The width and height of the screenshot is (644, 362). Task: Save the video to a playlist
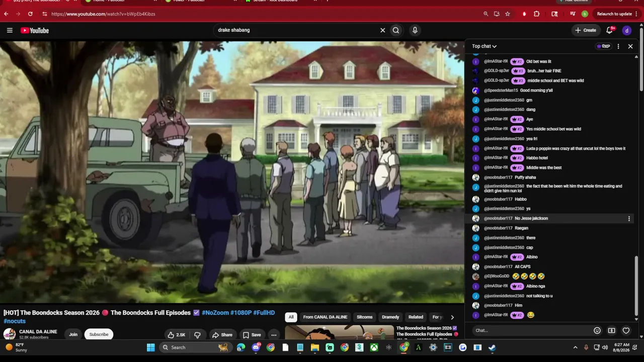[252, 335]
